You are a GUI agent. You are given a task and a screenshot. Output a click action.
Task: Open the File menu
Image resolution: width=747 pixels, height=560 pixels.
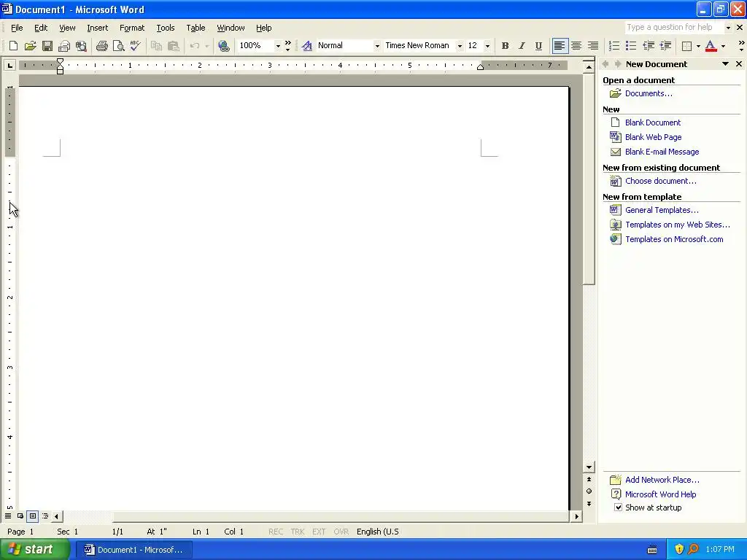tap(17, 28)
